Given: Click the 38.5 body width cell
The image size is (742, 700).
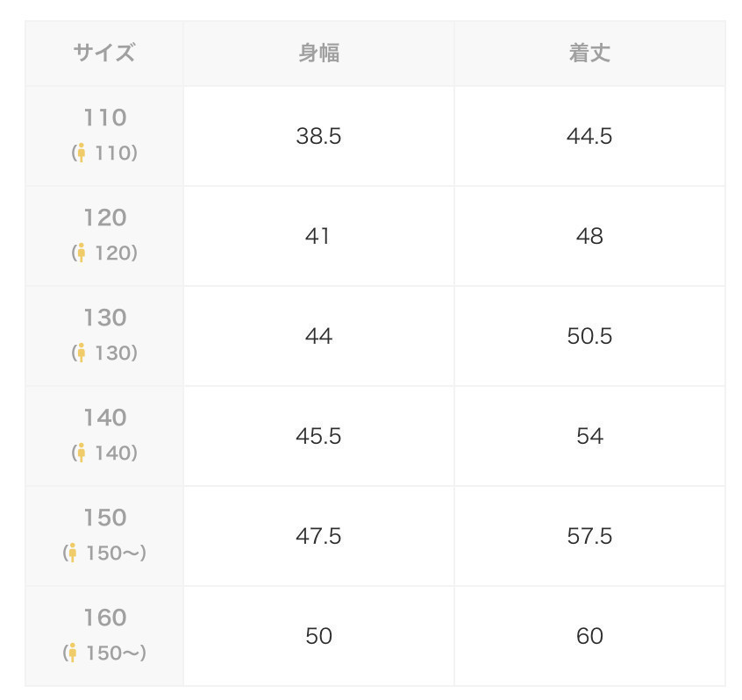Looking at the screenshot, I should (x=319, y=136).
